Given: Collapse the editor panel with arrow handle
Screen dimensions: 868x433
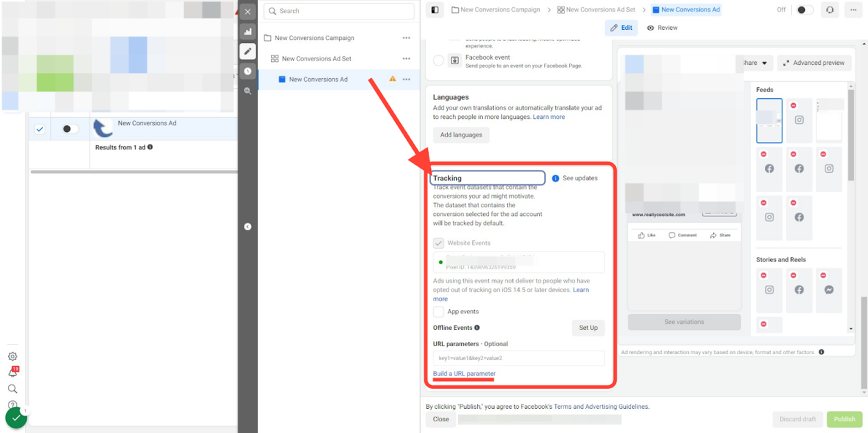Looking at the screenshot, I should pos(248,226).
